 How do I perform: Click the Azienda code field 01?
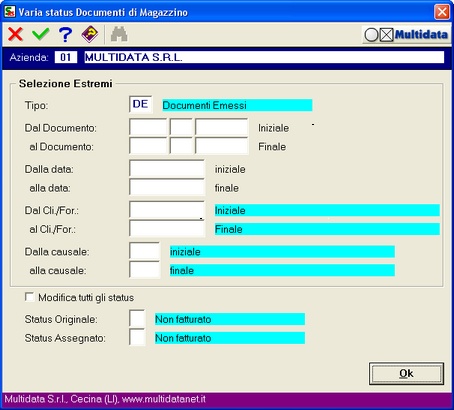click(66, 57)
